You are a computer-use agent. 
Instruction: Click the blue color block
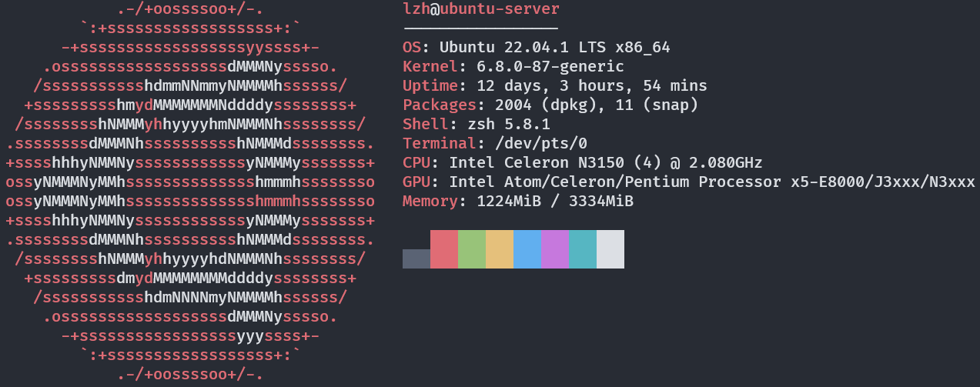pos(527,249)
